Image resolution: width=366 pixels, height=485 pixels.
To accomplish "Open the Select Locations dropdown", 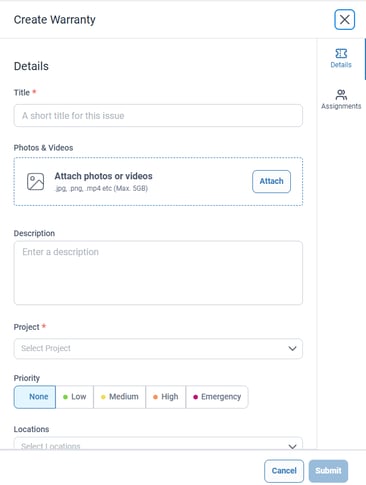I will (x=158, y=444).
